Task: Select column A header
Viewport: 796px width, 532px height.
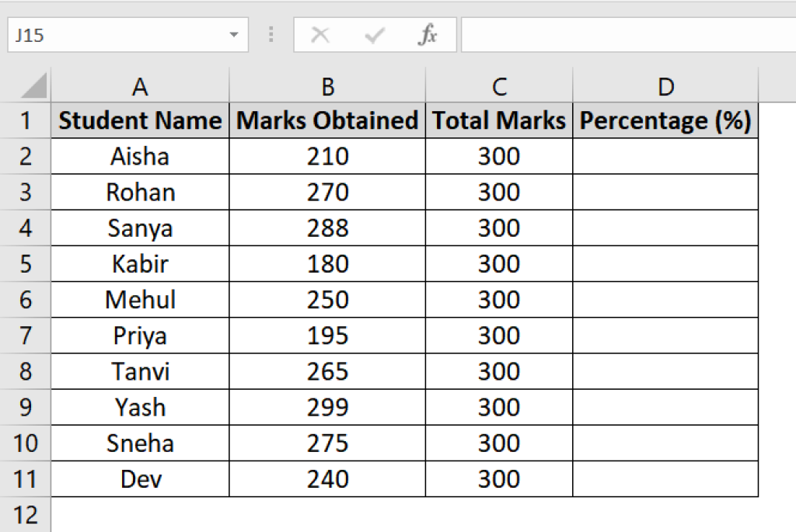Action: click(139, 86)
